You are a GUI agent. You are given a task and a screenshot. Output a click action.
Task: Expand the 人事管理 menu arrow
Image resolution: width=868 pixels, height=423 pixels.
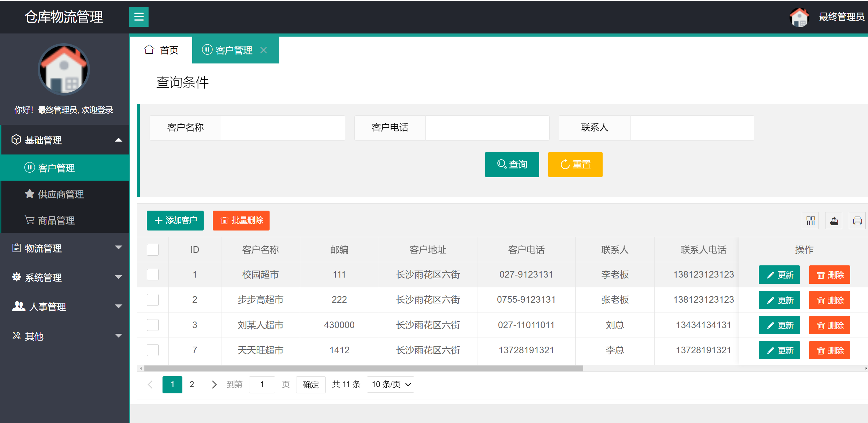click(x=119, y=307)
